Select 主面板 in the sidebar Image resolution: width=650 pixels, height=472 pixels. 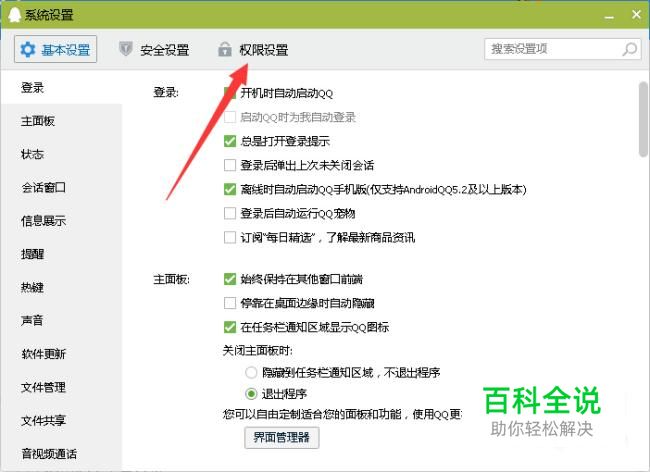pyautogui.click(x=61, y=121)
